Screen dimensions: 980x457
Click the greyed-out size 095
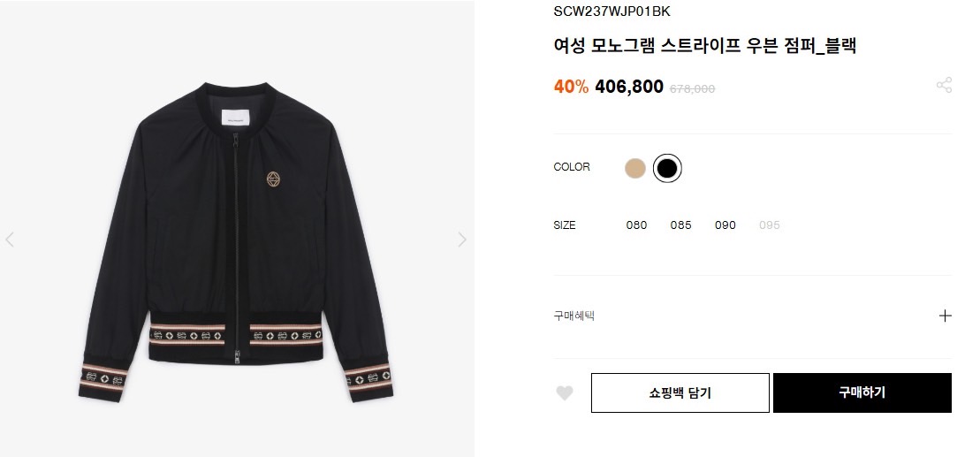pyautogui.click(x=769, y=225)
